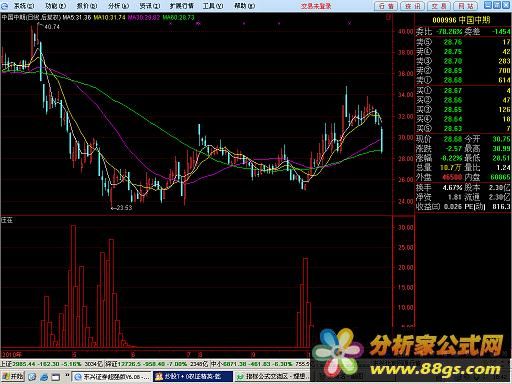The width and height of the screenshot is (512, 384).
Task: Open the 报价 menu
Action: 87,6
